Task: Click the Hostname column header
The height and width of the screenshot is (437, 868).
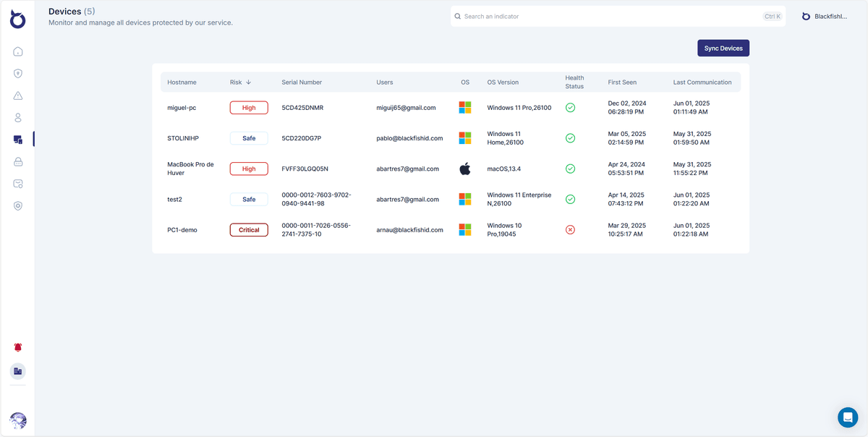Action: tap(182, 82)
